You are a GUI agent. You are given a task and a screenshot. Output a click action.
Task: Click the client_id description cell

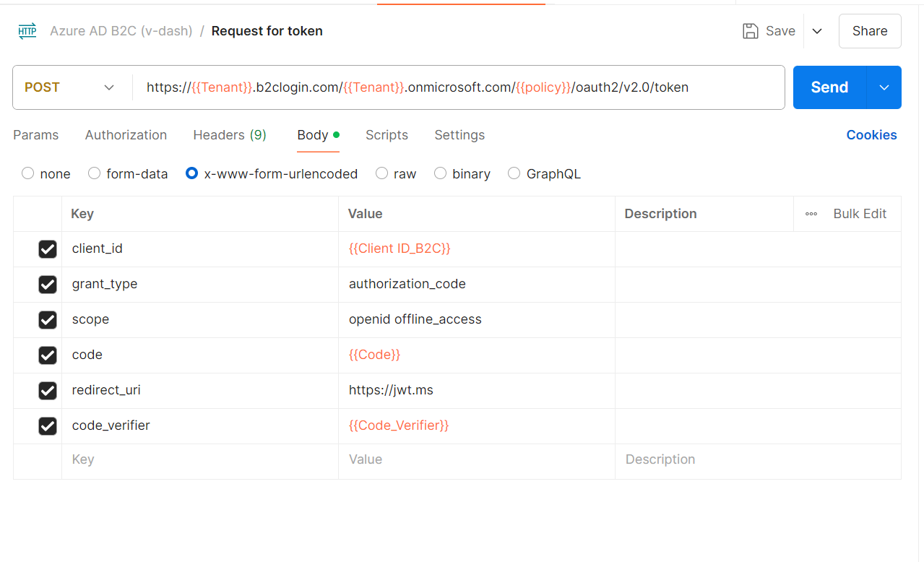(758, 249)
